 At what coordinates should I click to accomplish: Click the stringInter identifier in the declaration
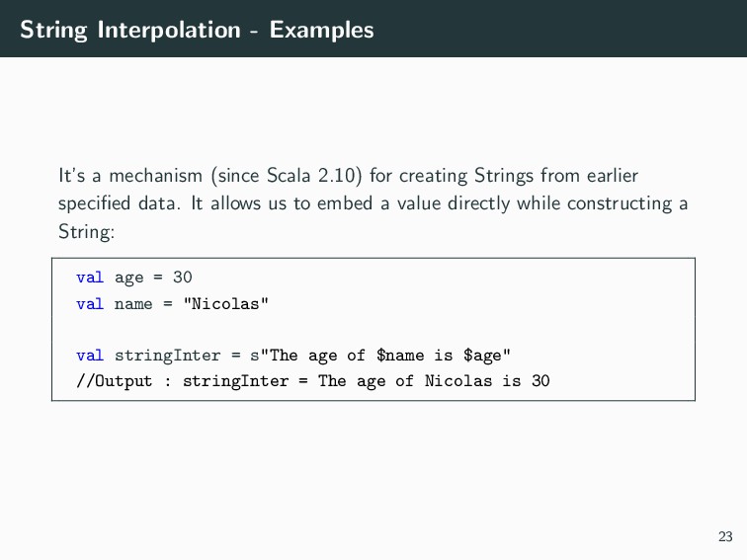click(x=168, y=356)
